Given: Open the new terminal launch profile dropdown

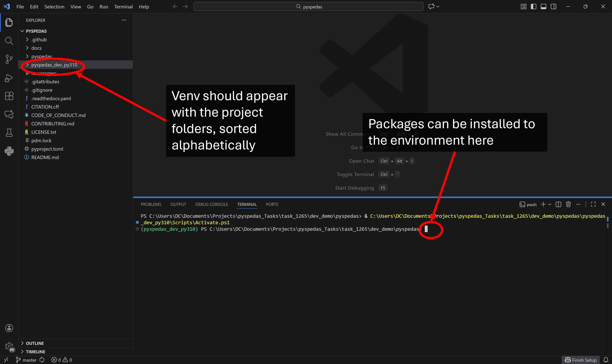Looking at the screenshot, I should pyautogui.click(x=550, y=204).
